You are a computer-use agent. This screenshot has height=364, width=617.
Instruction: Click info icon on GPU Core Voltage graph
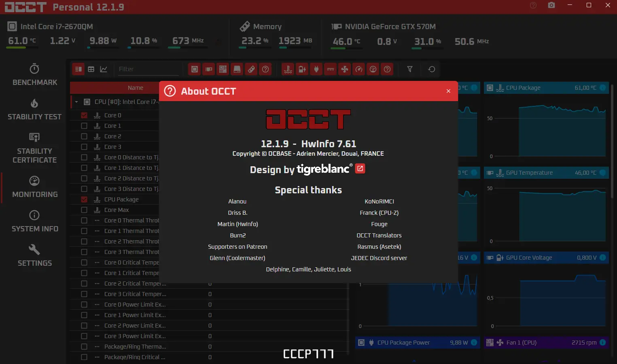pyautogui.click(x=603, y=258)
